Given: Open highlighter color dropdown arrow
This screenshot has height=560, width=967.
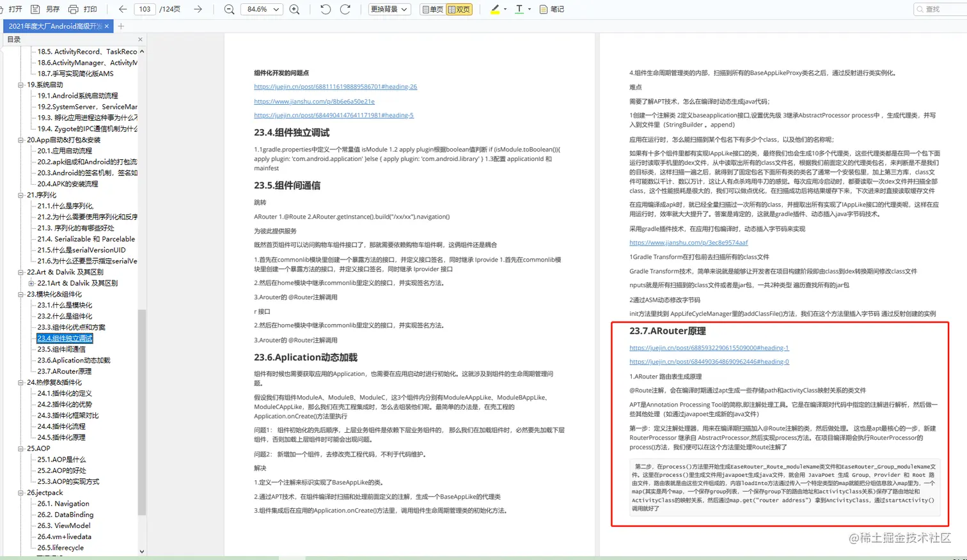Looking at the screenshot, I should pos(505,9).
